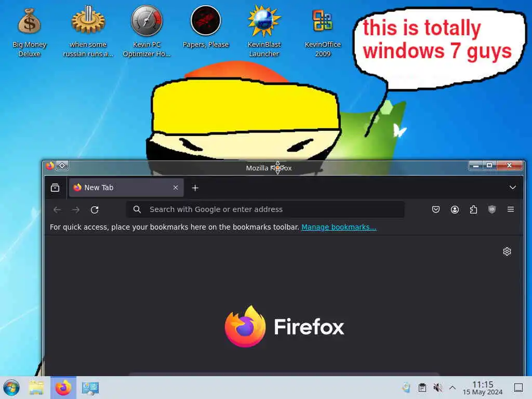
Task: Switch to Firefox in the taskbar
Action: pos(63,388)
